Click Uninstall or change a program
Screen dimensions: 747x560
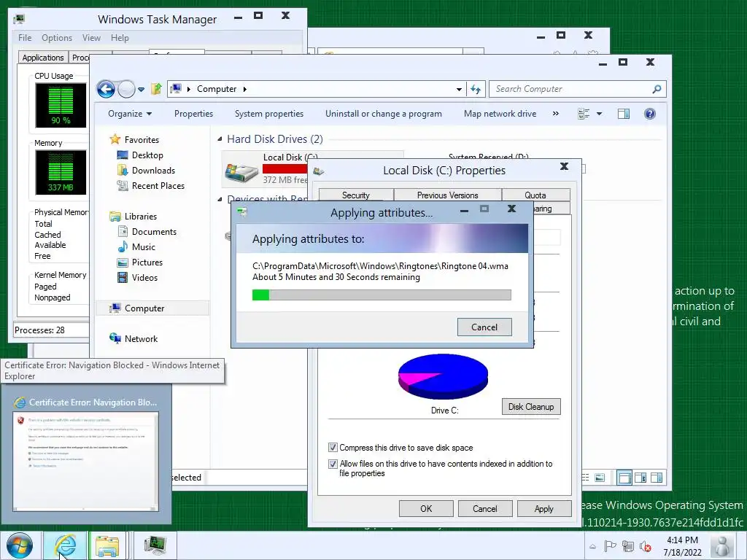click(384, 114)
